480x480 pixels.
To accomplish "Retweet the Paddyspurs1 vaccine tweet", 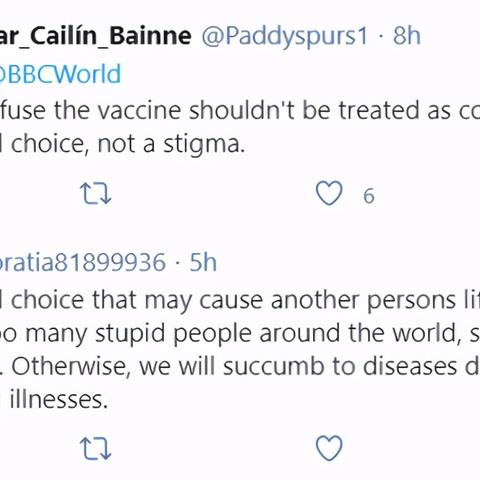I will (x=95, y=194).
